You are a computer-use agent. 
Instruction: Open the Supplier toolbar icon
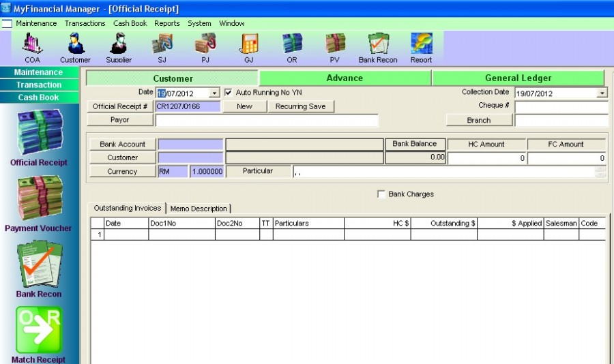[119, 47]
